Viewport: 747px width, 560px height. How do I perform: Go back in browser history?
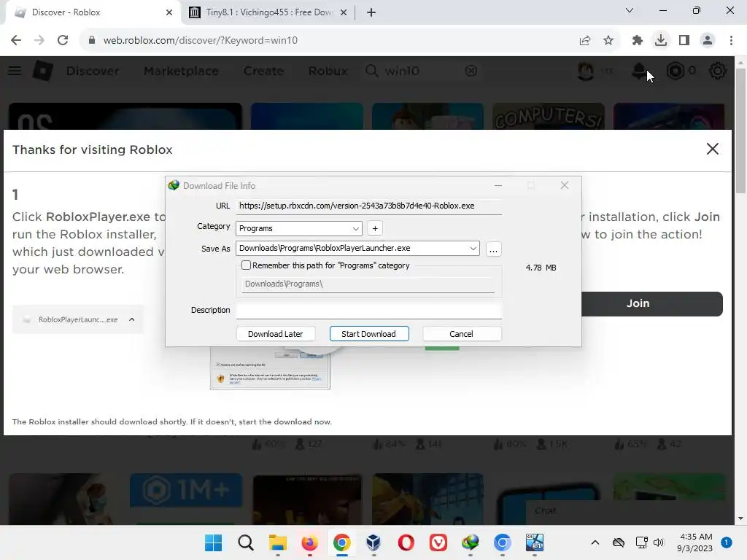16,40
